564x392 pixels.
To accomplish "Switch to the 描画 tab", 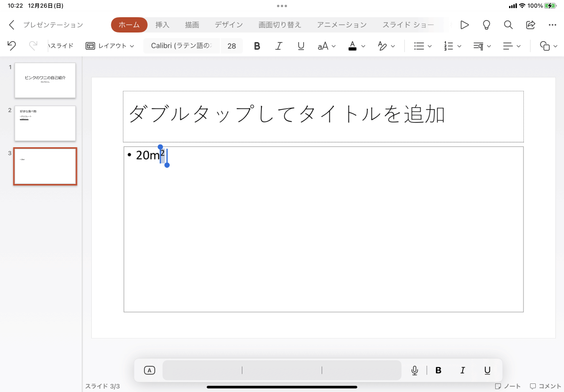I will [x=192, y=25].
